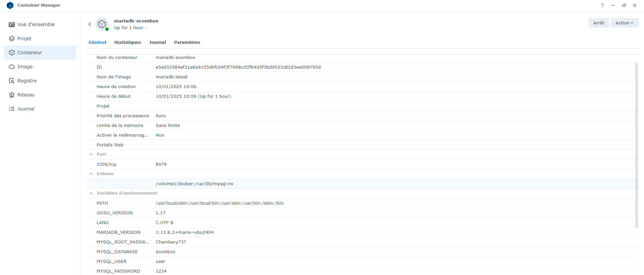
Task: Click the LANG value C.UTF-8
Action: point(165,223)
